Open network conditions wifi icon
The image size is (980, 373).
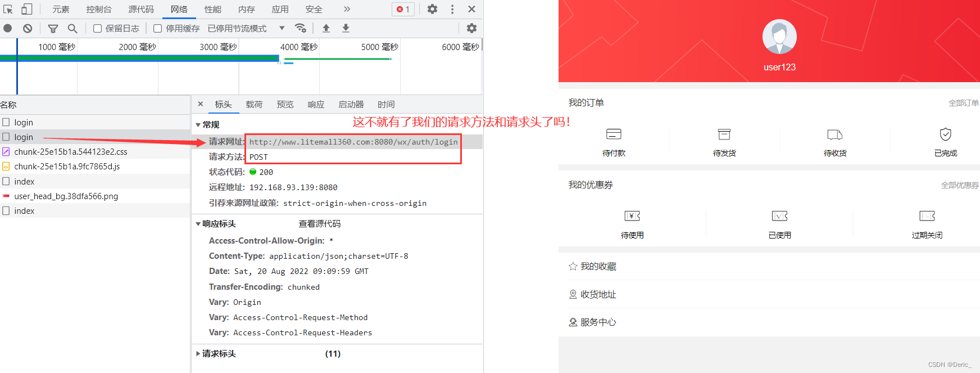(301, 28)
